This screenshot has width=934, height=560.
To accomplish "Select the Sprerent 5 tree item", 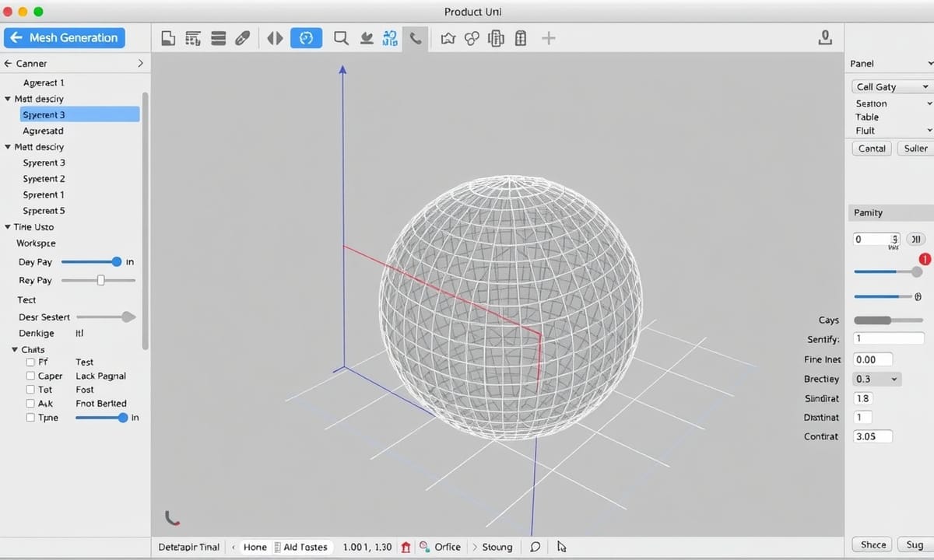I will tap(44, 211).
